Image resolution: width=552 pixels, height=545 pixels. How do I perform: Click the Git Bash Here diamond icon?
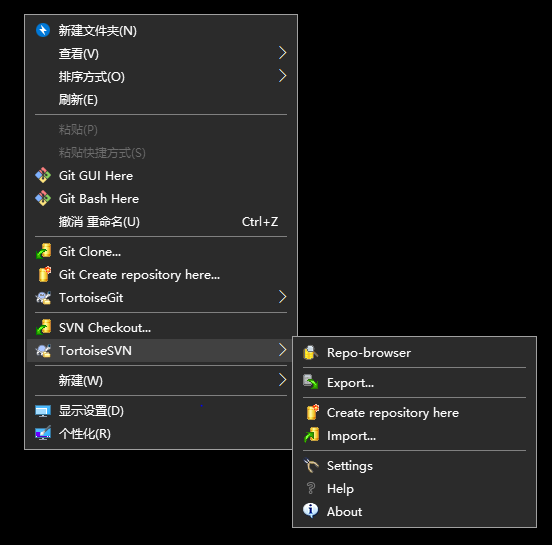click(x=43, y=198)
